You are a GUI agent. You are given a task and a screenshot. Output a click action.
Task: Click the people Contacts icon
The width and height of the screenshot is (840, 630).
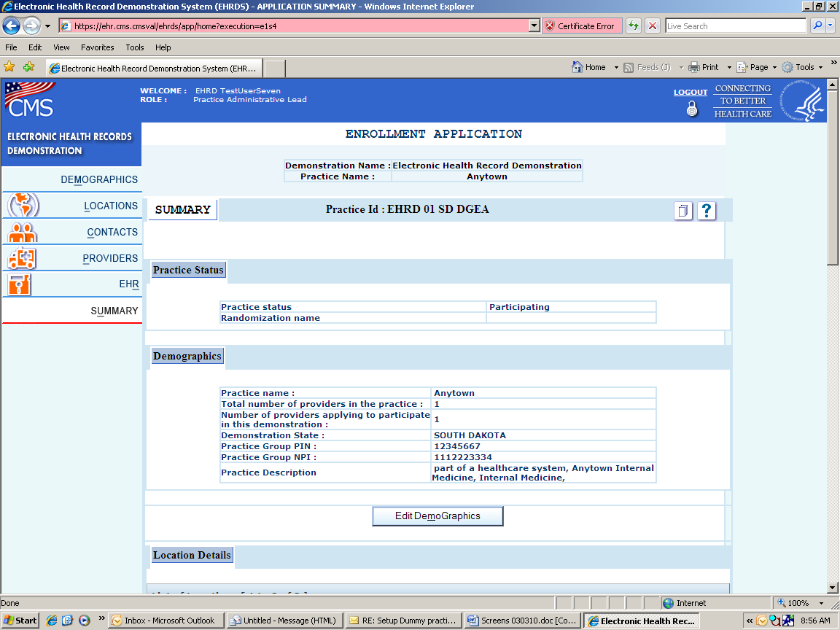pyautogui.click(x=22, y=232)
